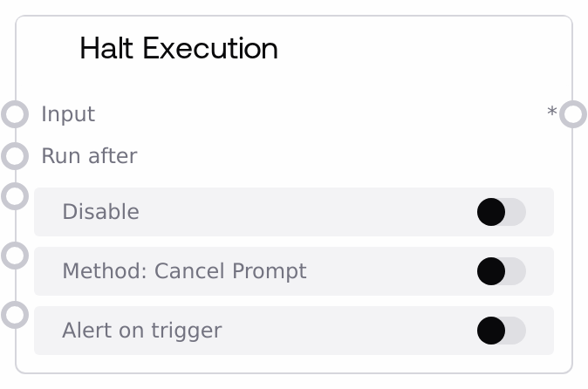This screenshot has height=389, width=588.
Task: Click the asterisk output label
Action: (551, 113)
